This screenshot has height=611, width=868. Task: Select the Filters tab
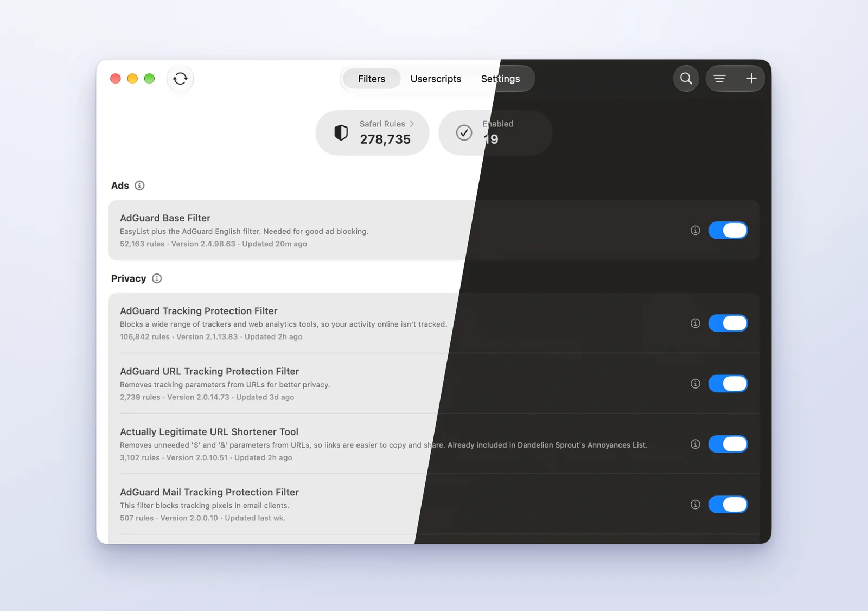point(372,79)
